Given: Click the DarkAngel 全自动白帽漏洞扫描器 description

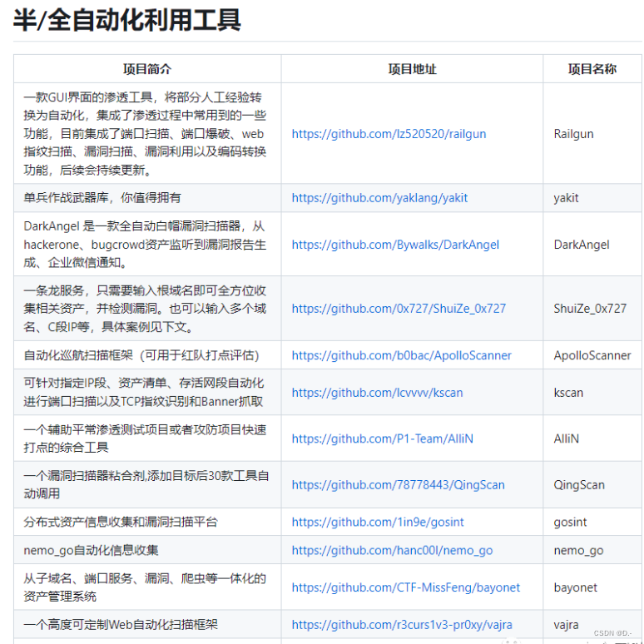Looking at the screenshot, I should [x=145, y=245].
